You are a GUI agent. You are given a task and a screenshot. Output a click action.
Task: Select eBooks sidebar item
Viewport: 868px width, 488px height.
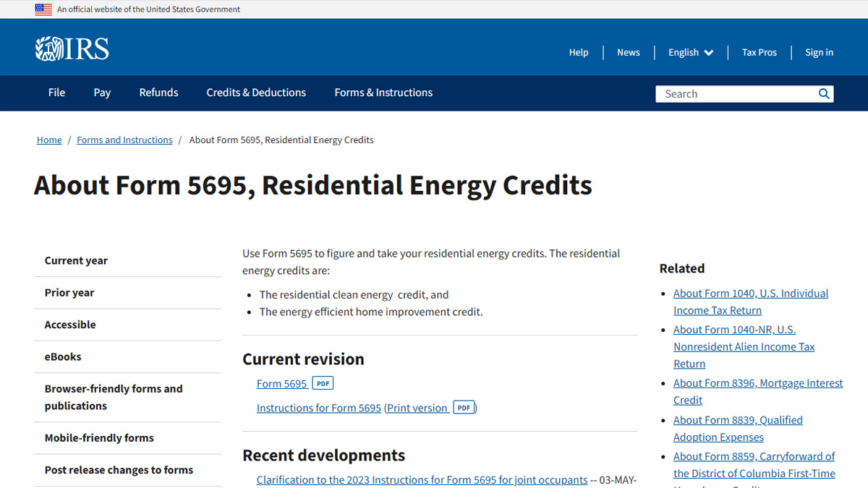point(127,356)
